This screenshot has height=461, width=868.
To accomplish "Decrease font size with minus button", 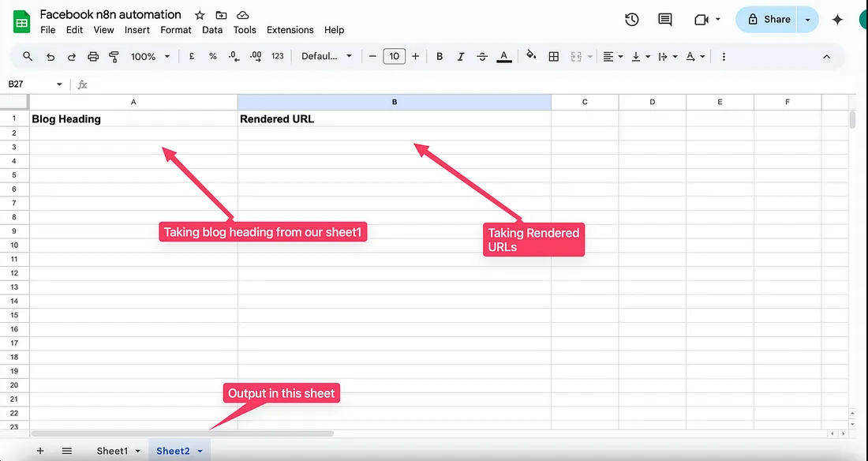I will point(372,56).
